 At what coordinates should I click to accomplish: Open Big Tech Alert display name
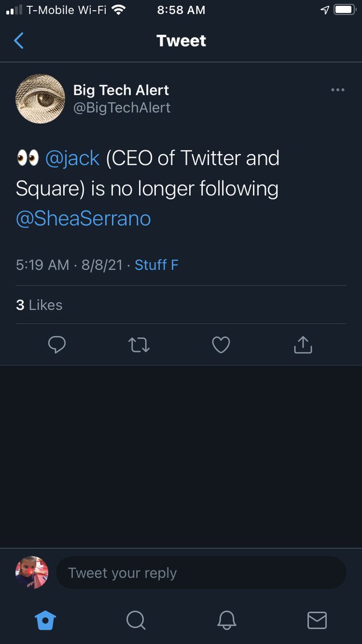tap(121, 90)
